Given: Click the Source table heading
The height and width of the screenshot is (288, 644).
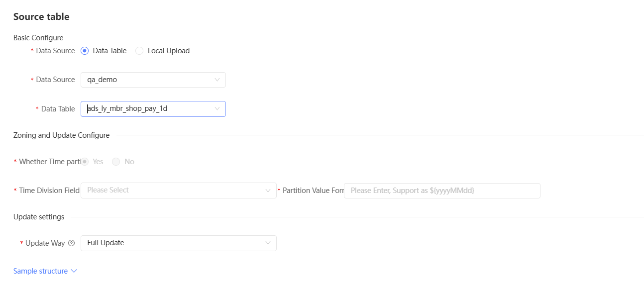Looking at the screenshot, I should [x=41, y=17].
